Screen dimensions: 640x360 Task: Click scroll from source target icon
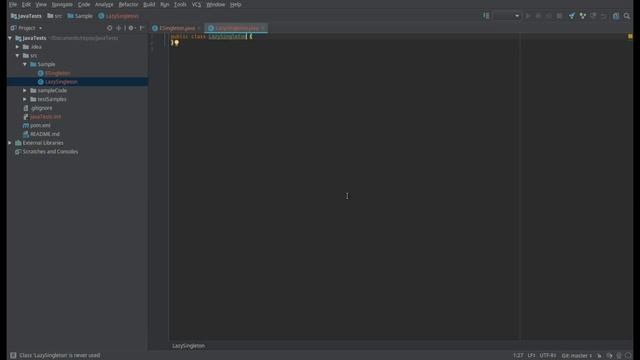(109, 28)
